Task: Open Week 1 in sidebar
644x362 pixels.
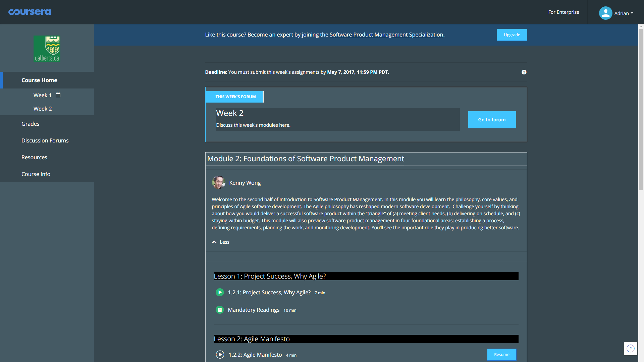Action: (x=42, y=95)
